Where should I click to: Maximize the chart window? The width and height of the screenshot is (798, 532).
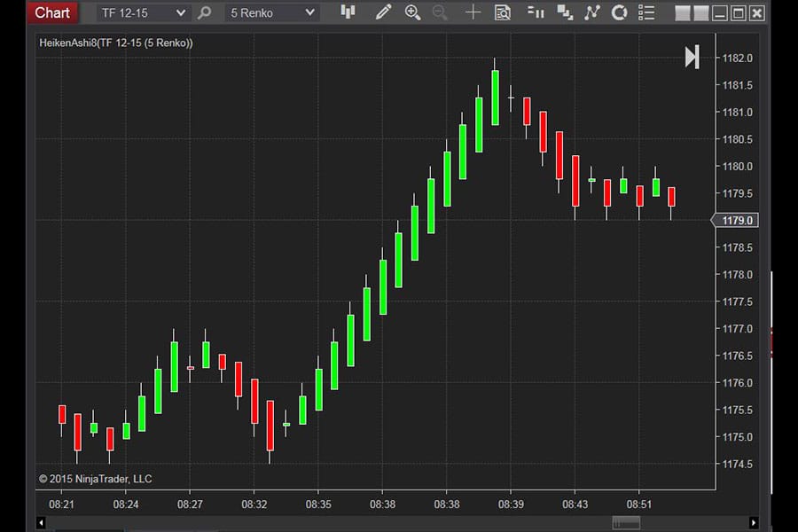point(739,13)
